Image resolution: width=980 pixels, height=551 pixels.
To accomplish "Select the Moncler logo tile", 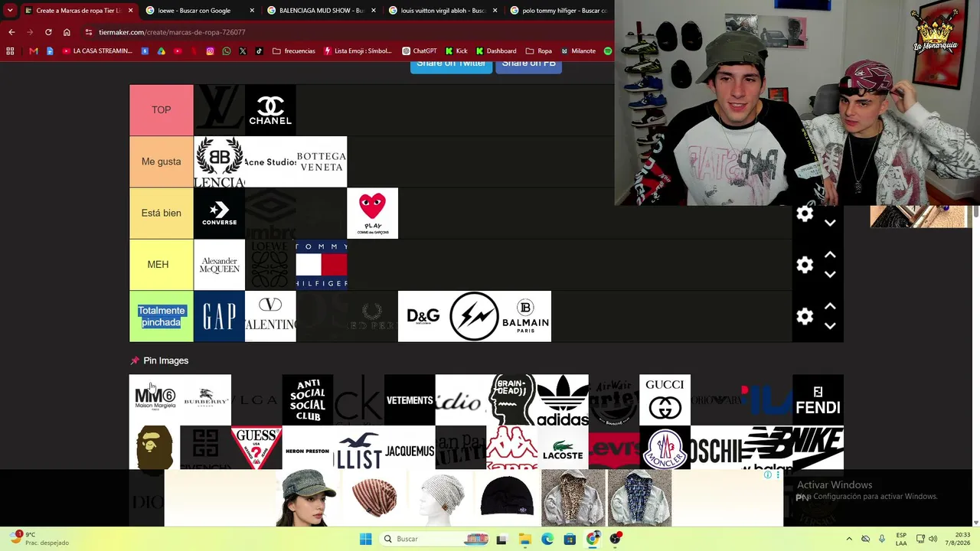I will tap(665, 448).
